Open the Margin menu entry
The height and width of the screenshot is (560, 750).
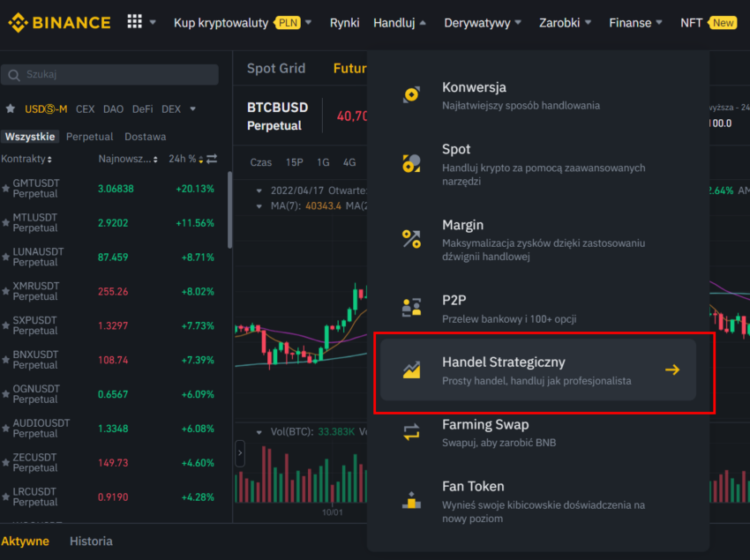click(538, 240)
